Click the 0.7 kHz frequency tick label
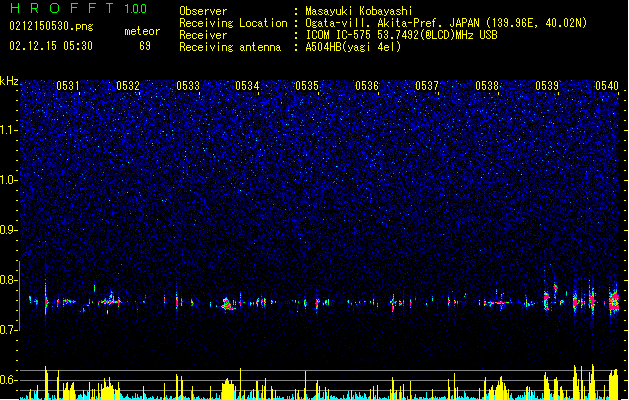This screenshot has height=400, width=629. tap(8, 330)
